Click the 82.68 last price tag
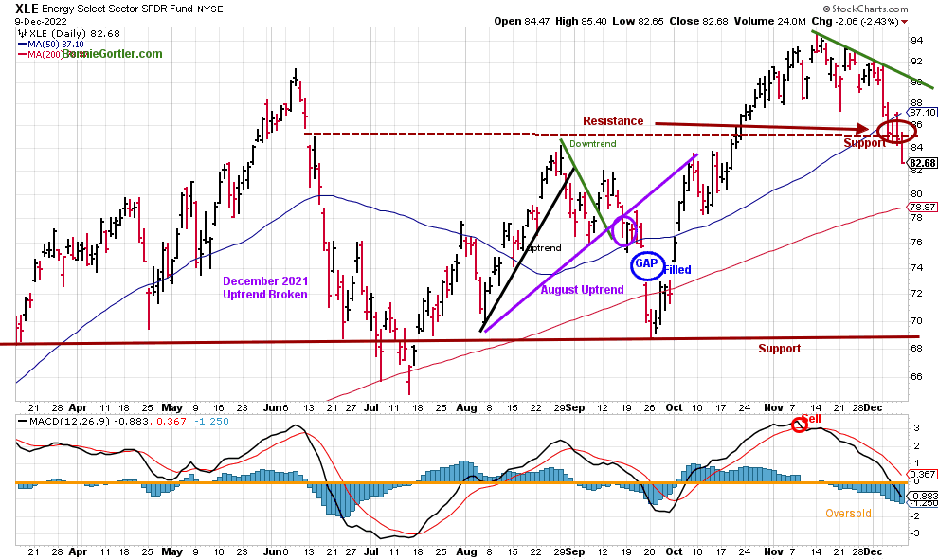 tap(922, 163)
